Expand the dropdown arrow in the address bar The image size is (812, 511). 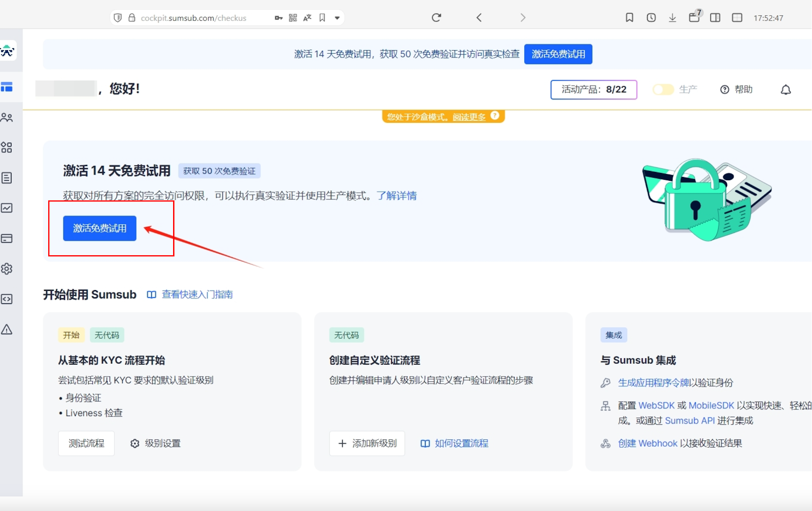click(337, 18)
